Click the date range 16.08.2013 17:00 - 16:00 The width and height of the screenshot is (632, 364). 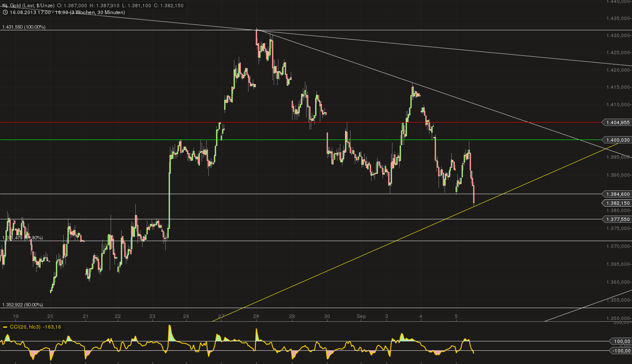tap(39, 12)
